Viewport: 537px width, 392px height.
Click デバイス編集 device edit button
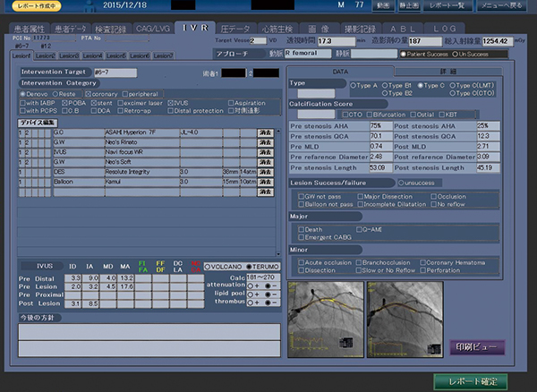[x=36, y=122]
